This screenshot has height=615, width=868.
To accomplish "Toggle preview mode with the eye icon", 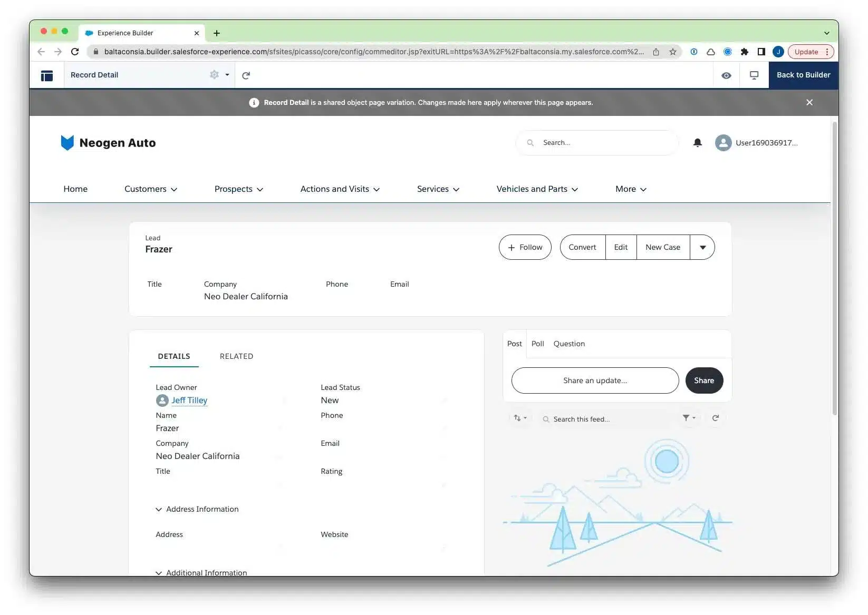I will click(726, 75).
